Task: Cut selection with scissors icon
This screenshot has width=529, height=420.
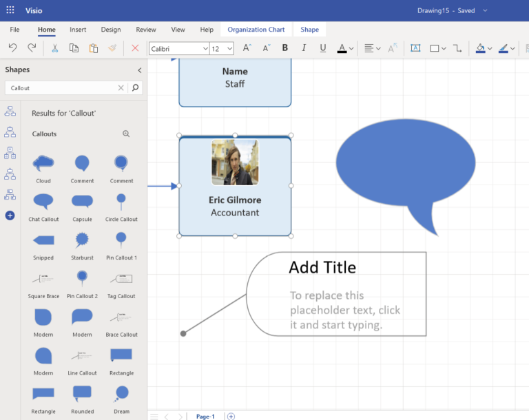Action: (x=54, y=48)
